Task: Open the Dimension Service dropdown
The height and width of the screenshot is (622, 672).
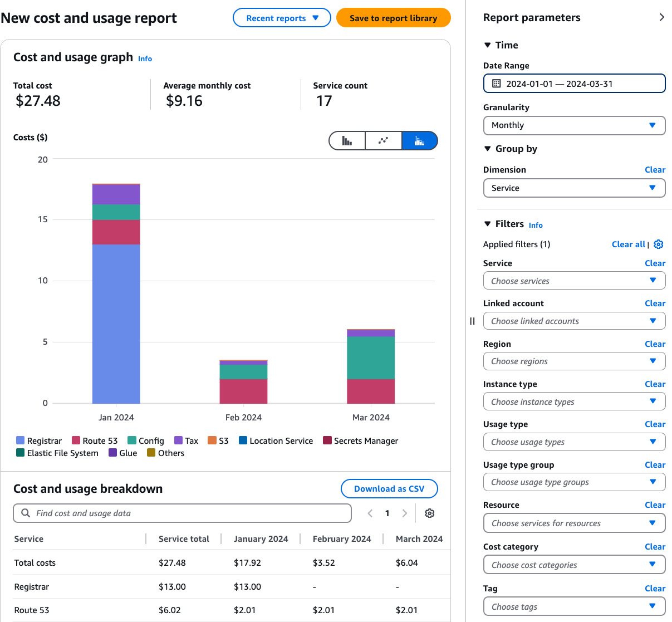Action: coord(574,188)
